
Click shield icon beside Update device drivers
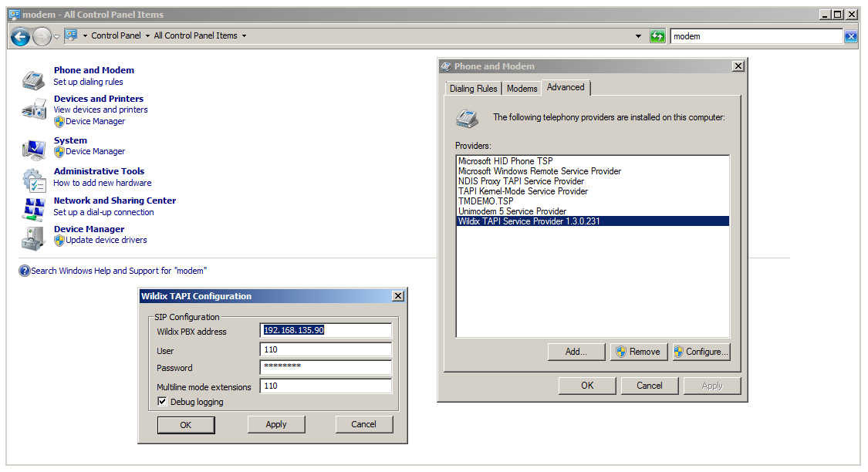[x=59, y=240]
